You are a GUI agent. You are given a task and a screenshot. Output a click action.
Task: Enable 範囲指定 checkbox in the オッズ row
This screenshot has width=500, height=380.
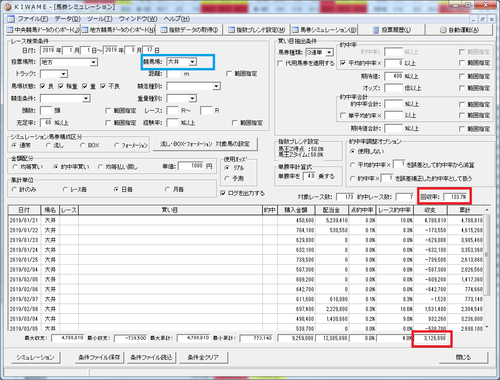[x=462, y=88]
